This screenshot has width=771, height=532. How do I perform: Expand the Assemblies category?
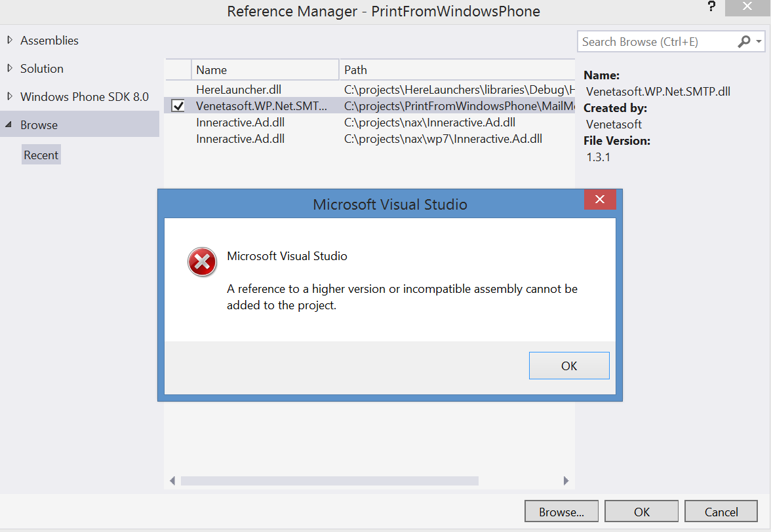(x=9, y=41)
